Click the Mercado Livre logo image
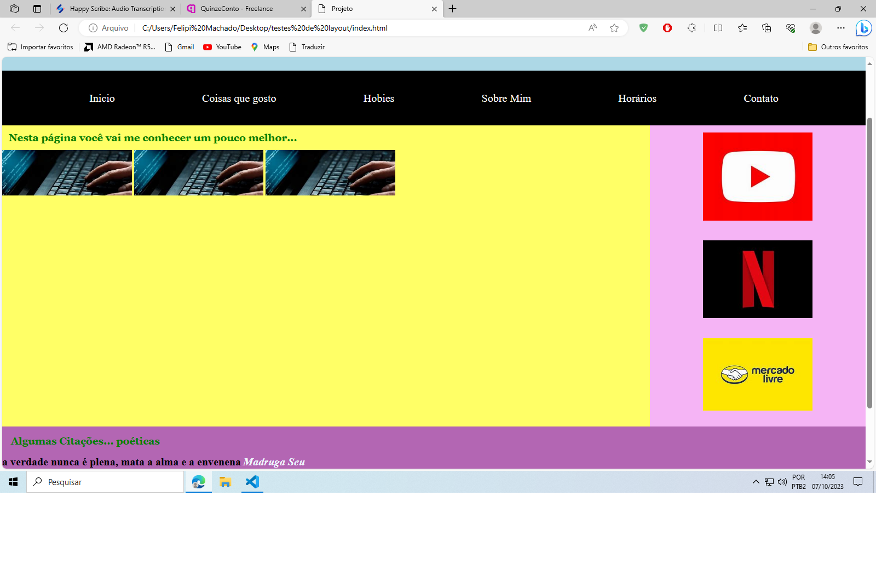Screen dimensions: 876x588 [x=757, y=374]
